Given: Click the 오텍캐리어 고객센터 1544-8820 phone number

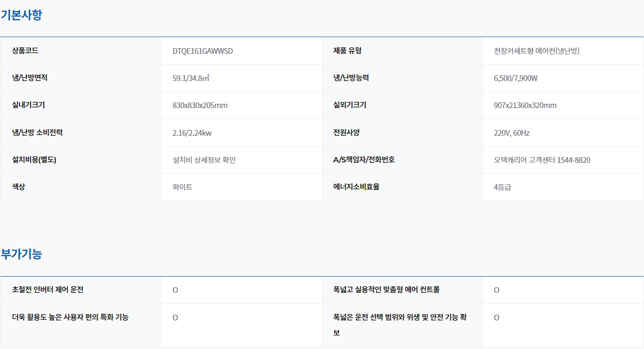Looking at the screenshot, I should pyautogui.click(x=542, y=160).
